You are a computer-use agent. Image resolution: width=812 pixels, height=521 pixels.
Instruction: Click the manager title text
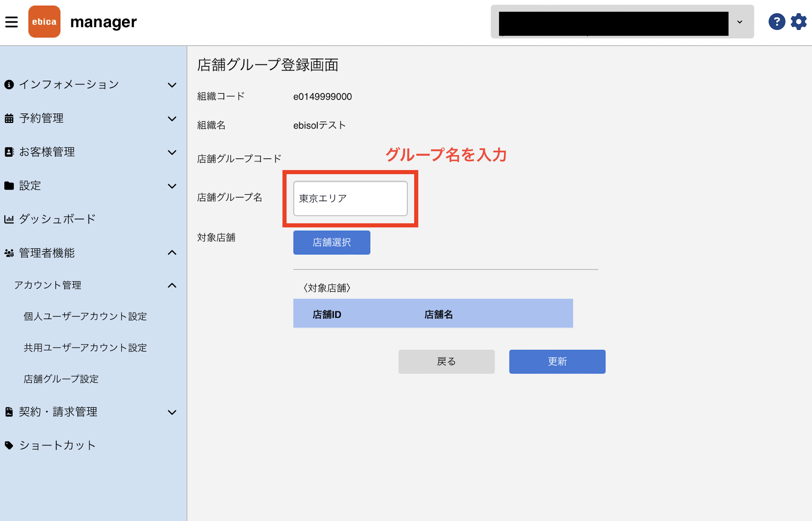103,22
